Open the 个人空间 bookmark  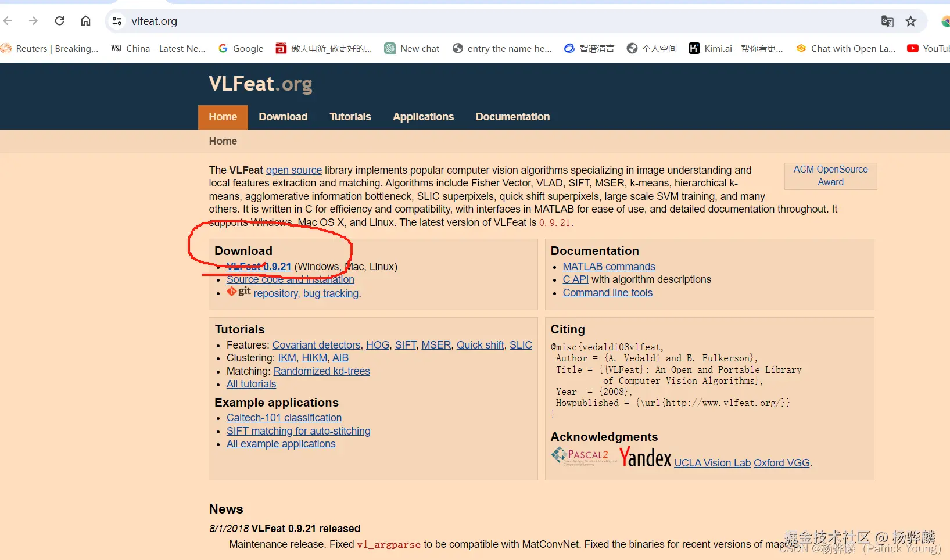tap(652, 49)
